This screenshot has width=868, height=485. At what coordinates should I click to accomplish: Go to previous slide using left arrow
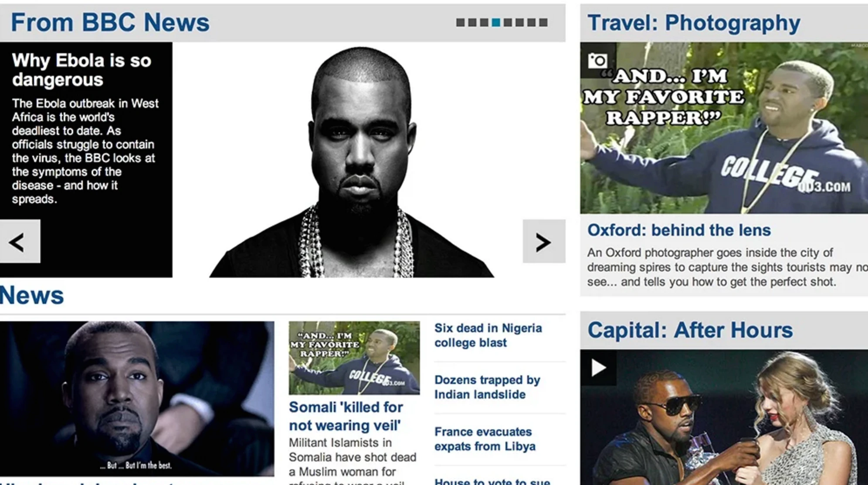(x=20, y=241)
